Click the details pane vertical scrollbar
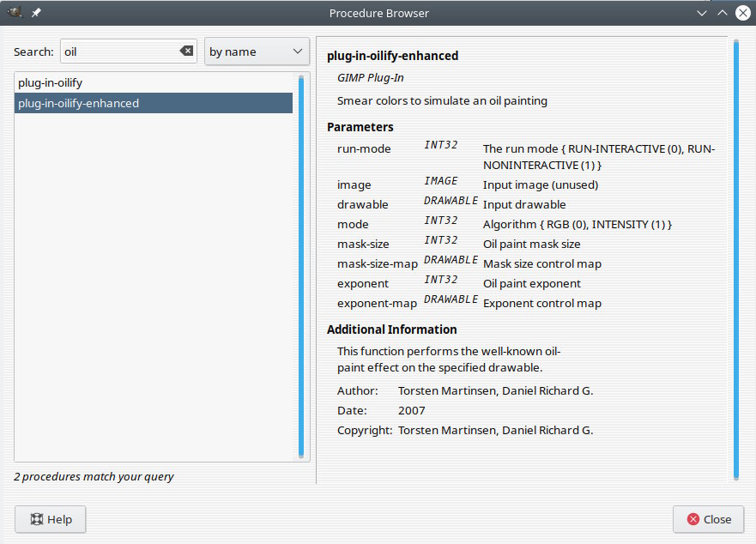The height and width of the screenshot is (544, 756). (736, 261)
